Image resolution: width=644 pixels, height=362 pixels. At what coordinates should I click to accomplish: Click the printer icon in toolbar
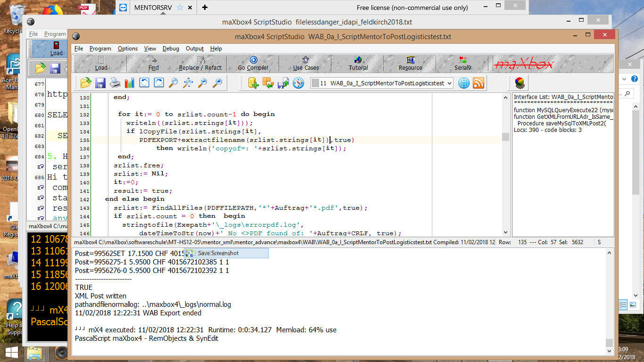tap(115, 83)
